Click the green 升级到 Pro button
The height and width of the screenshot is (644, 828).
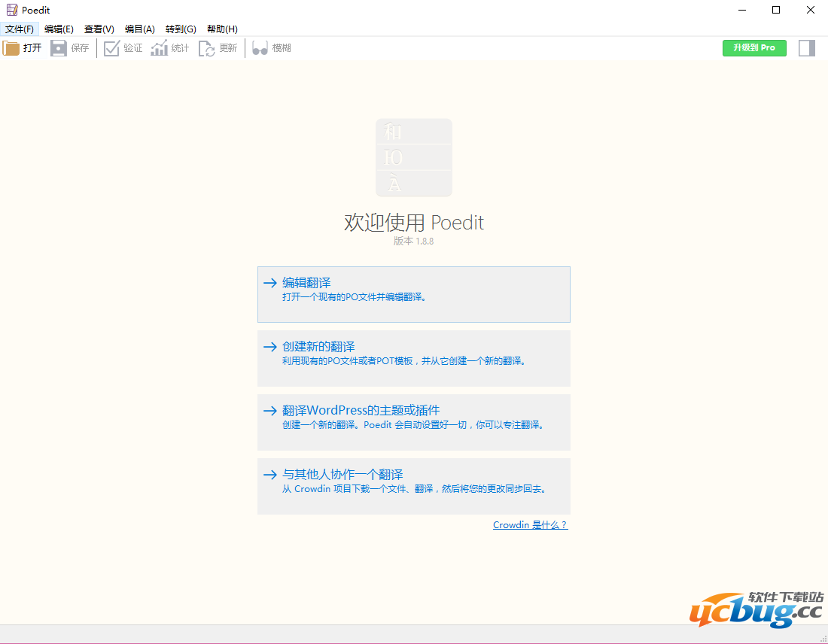754,47
